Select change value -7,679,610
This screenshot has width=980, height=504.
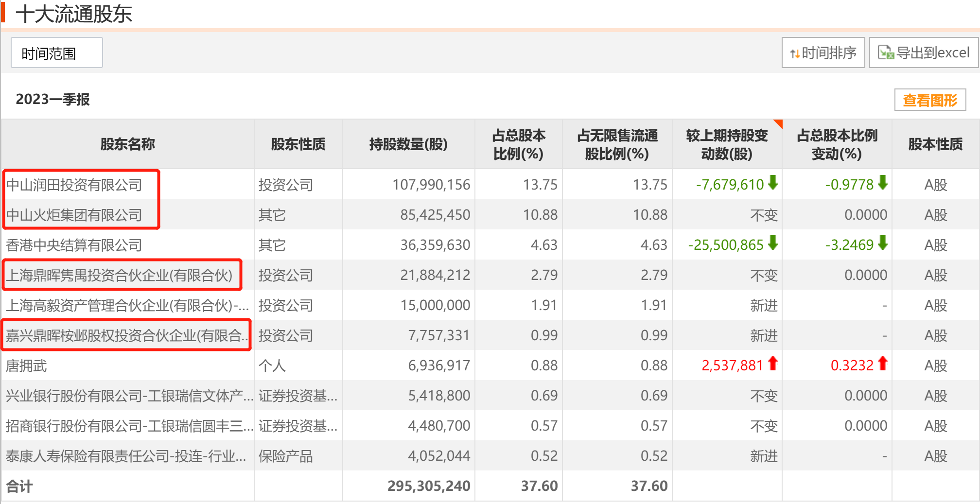[x=730, y=185]
